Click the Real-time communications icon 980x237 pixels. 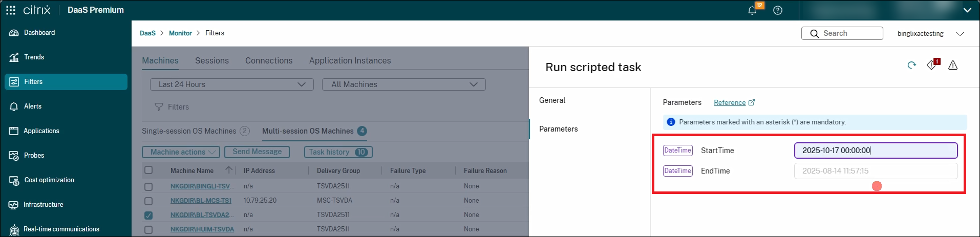[14, 229]
